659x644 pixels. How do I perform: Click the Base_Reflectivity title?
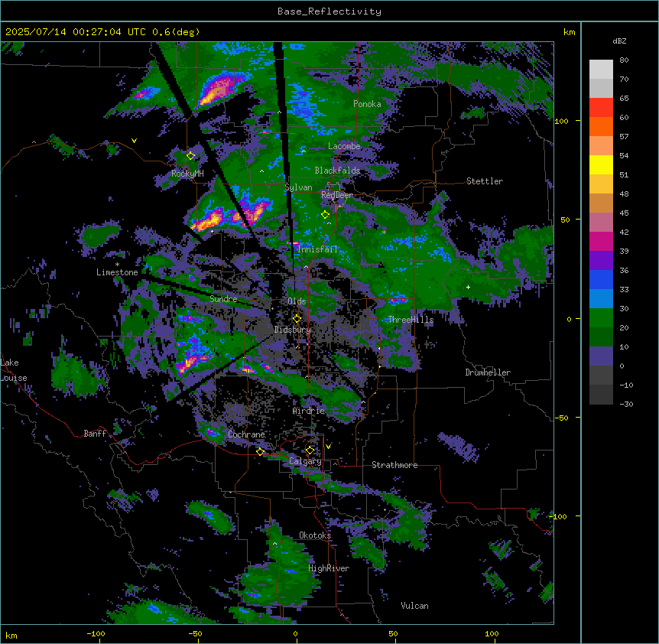click(329, 11)
